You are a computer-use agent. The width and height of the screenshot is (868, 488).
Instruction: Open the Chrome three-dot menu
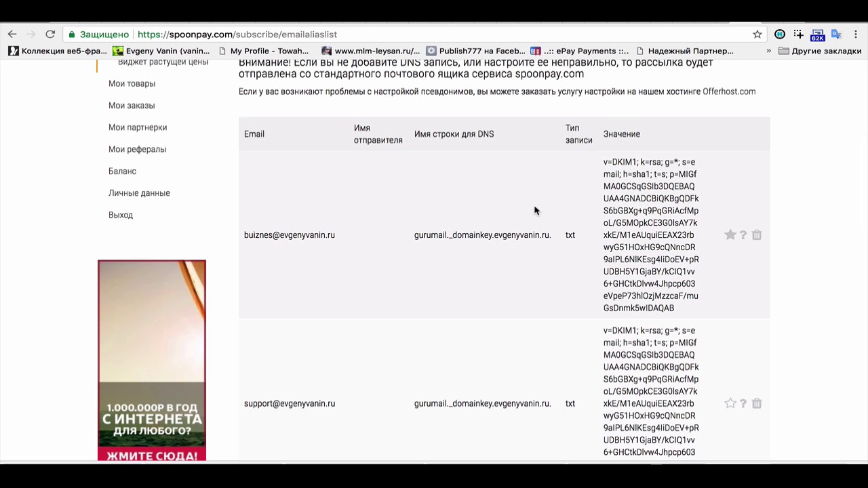click(856, 35)
